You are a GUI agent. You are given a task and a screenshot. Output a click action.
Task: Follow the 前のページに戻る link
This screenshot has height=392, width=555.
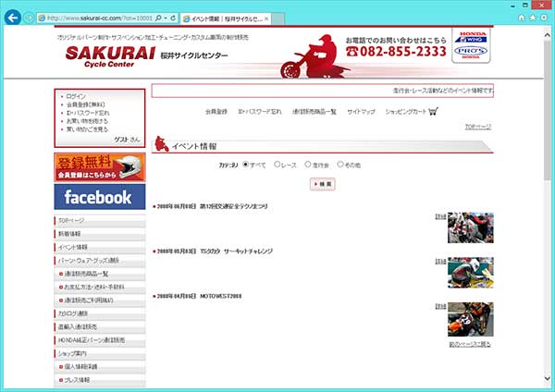(470, 344)
